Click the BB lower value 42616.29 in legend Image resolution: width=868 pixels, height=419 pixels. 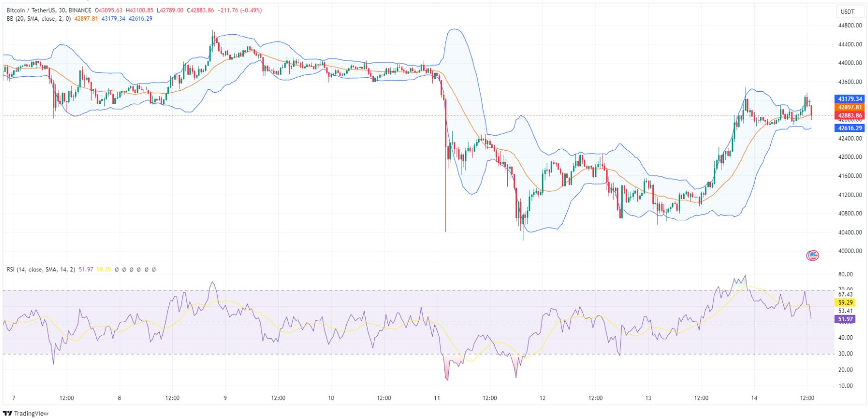point(141,19)
